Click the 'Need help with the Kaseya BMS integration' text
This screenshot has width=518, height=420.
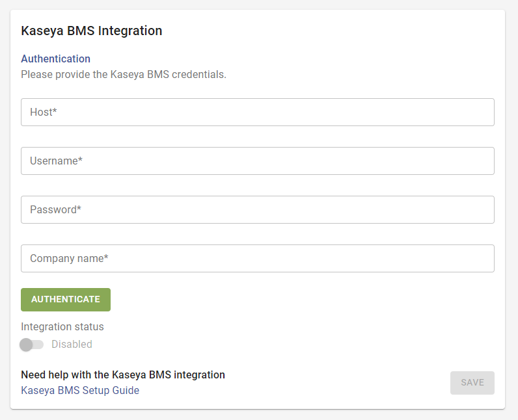pos(123,375)
